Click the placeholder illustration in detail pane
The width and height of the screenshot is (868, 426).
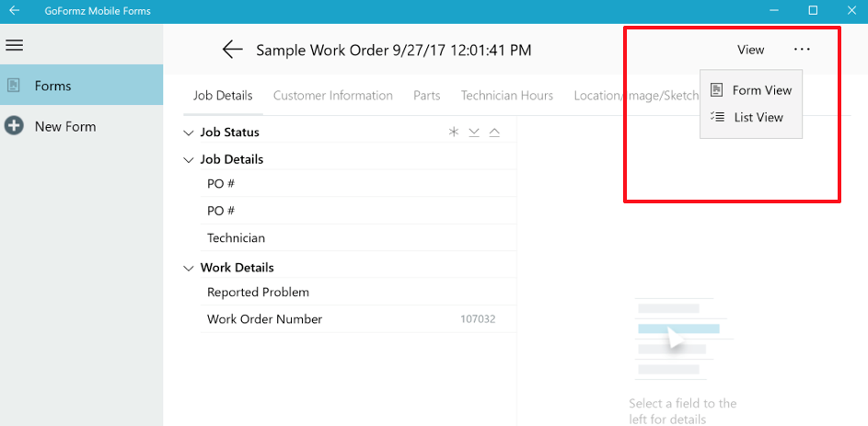click(x=684, y=339)
